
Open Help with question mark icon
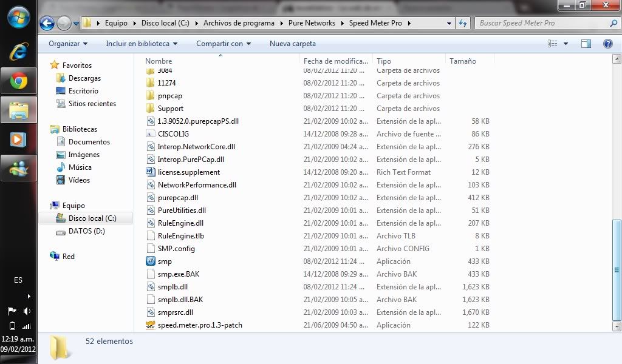607,44
